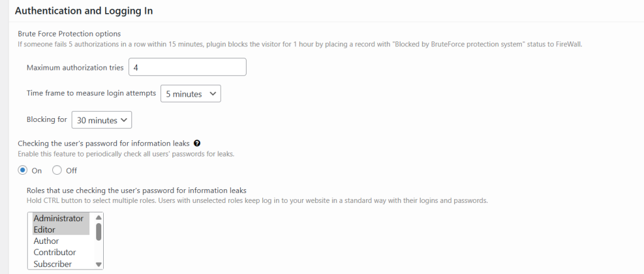This screenshot has width=644, height=274.
Task: Choose Subscriber in the roles list
Action: click(53, 264)
